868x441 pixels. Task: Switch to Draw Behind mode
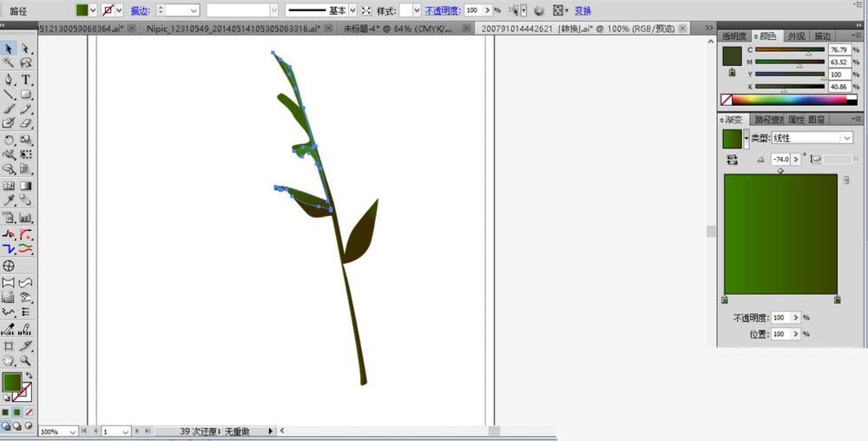[x=17, y=426]
